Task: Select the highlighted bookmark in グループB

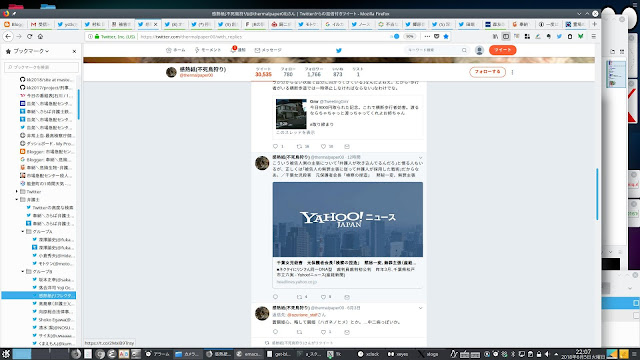Action: 39,296
